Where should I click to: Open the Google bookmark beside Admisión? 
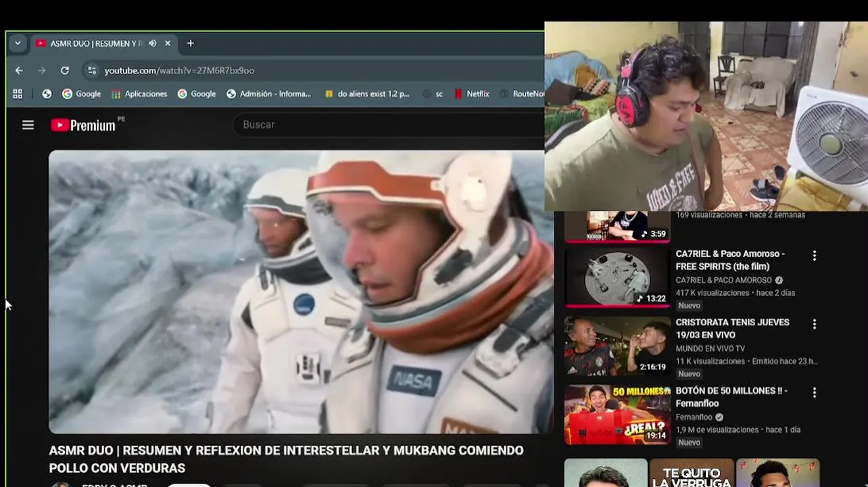[197, 94]
